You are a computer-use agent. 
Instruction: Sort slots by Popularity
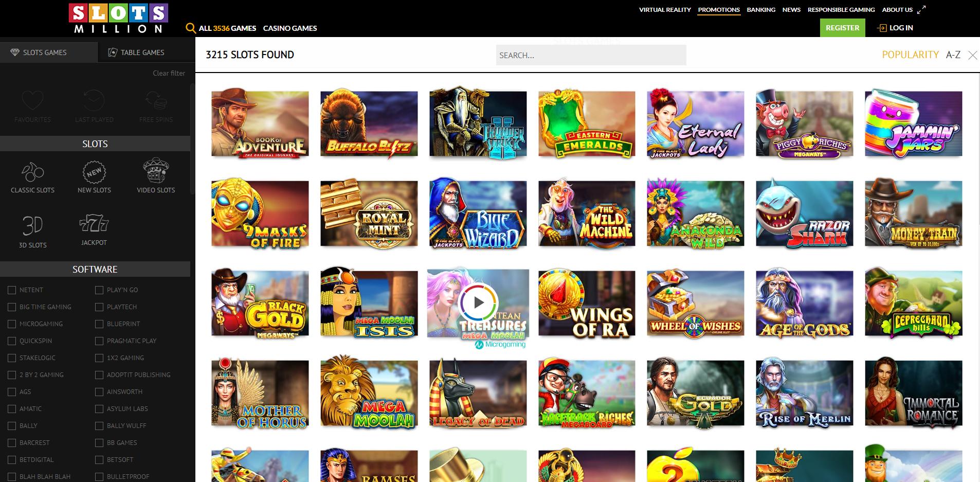910,55
